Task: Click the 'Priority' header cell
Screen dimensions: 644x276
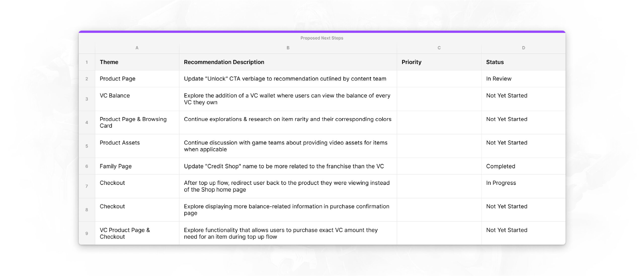Action: point(439,62)
